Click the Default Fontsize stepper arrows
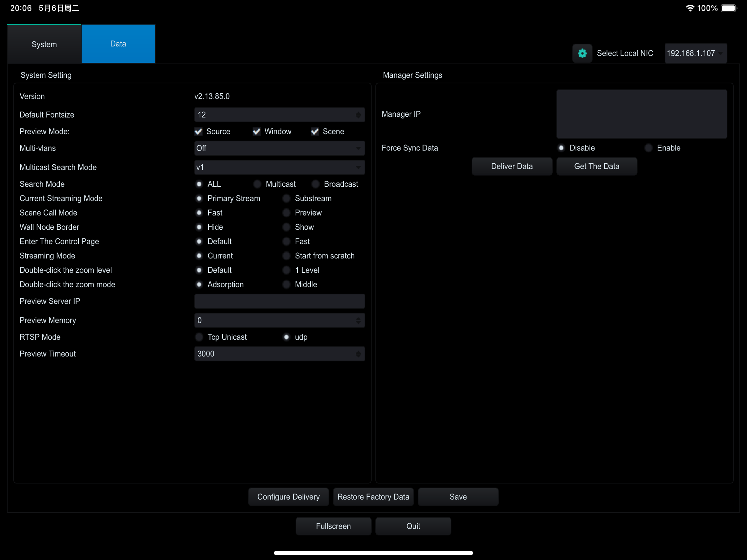The width and height of the screenshot is (747, 560). [x=358, y=115]
